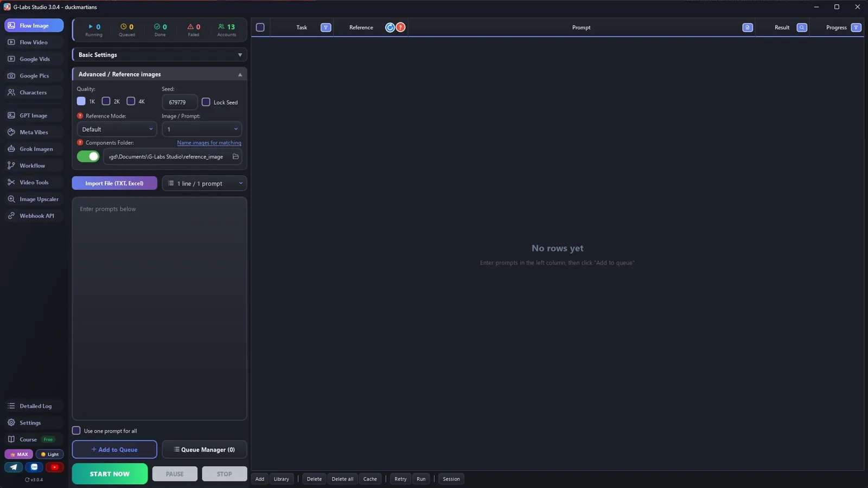
Task: Open the Telegram channel icon
Action: [x=14, y=467]
